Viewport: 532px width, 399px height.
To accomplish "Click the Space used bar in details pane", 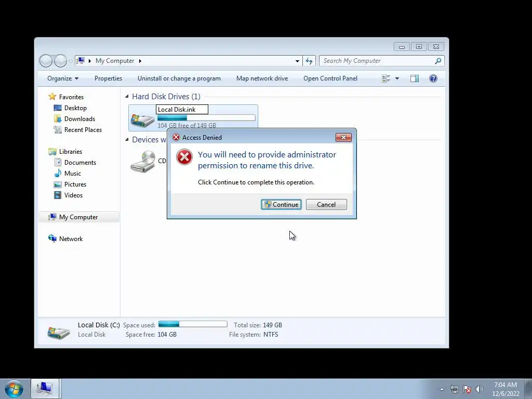I will (193, 324).
